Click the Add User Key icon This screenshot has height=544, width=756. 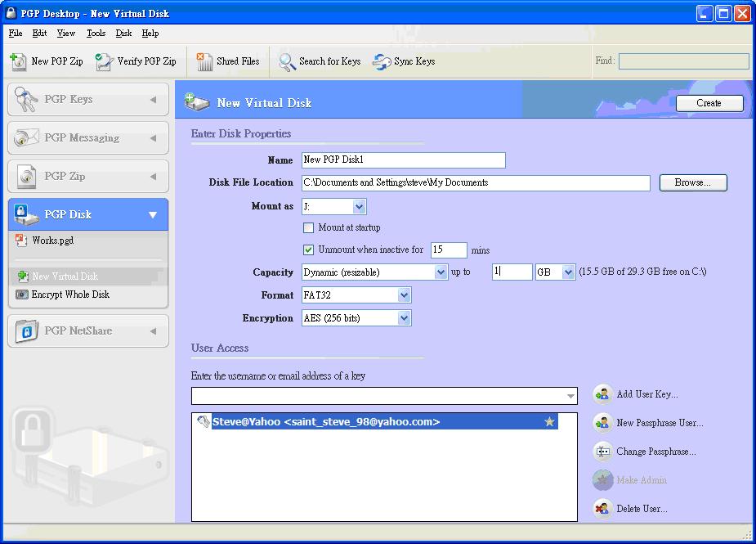[x=602, y=394]
